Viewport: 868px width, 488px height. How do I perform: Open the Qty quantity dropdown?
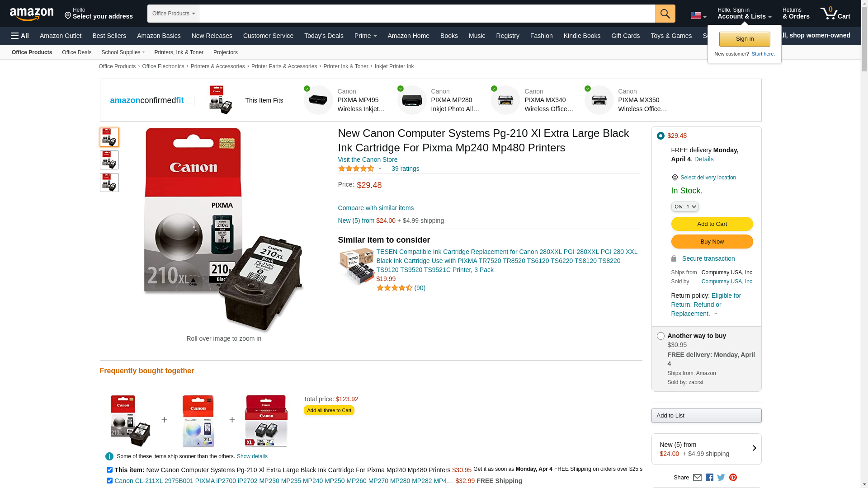[685, 206]
